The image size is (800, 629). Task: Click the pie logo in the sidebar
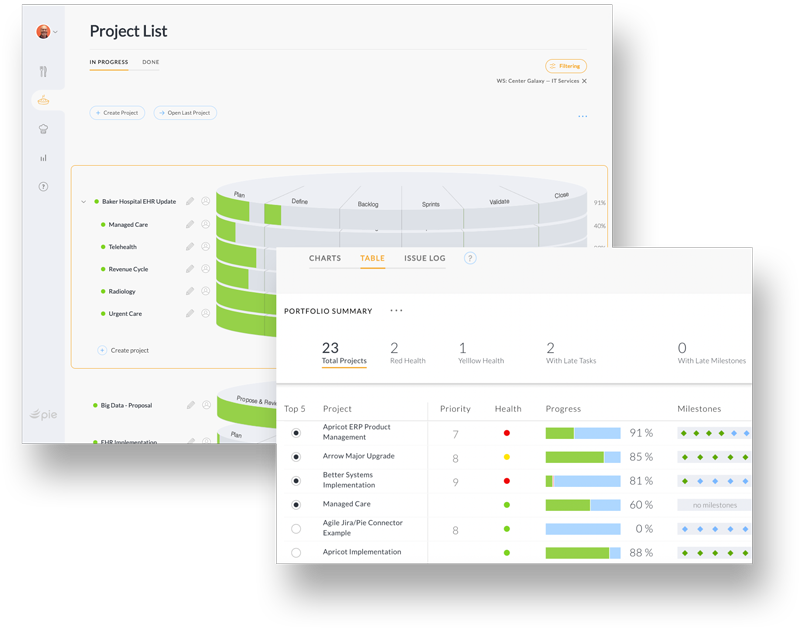click(43, 414)
